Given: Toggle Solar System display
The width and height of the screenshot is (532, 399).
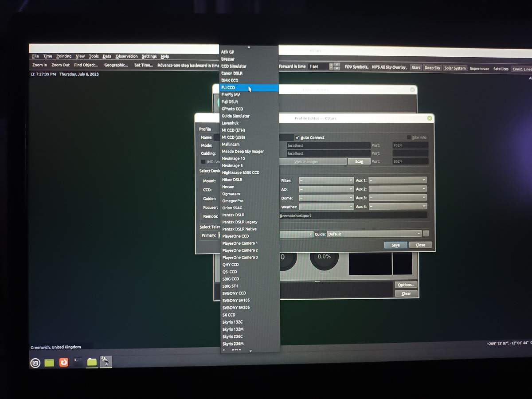Looking at the screenshot, I should click(455, 68).
